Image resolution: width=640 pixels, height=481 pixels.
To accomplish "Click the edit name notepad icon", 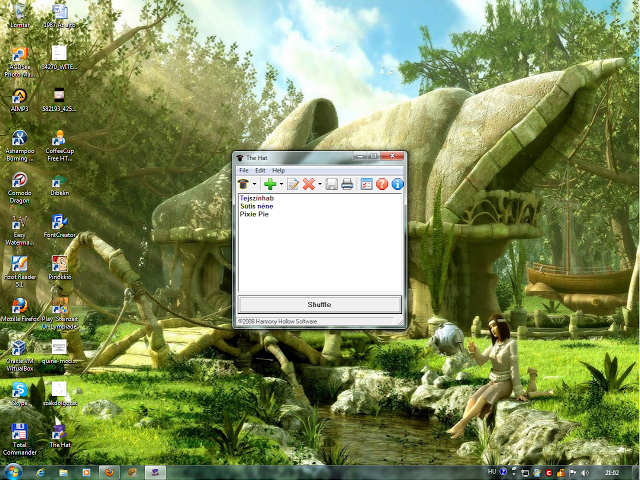I will pos(294,184).
